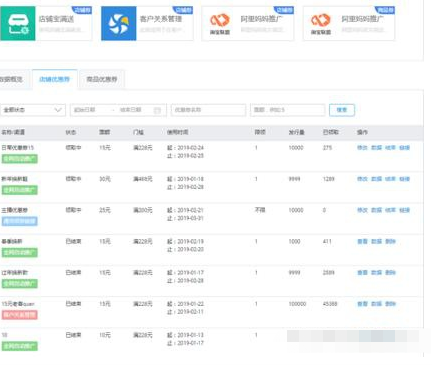432x365 pixels.
Task: Click 链接 in the 30元 coupon row
Action: [404, 179]
